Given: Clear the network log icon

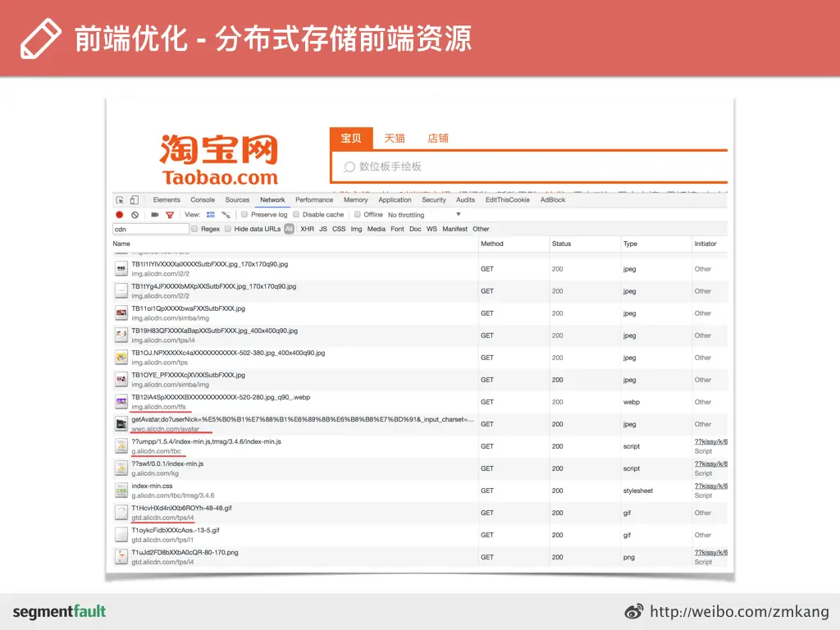Looking at the screenshot, I should click(x=135, y=215).
